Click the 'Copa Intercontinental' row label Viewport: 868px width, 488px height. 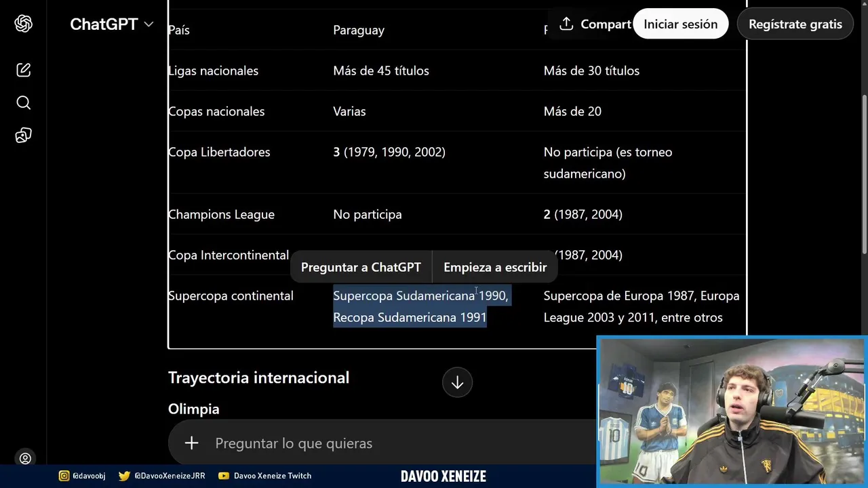coord(229,255)
